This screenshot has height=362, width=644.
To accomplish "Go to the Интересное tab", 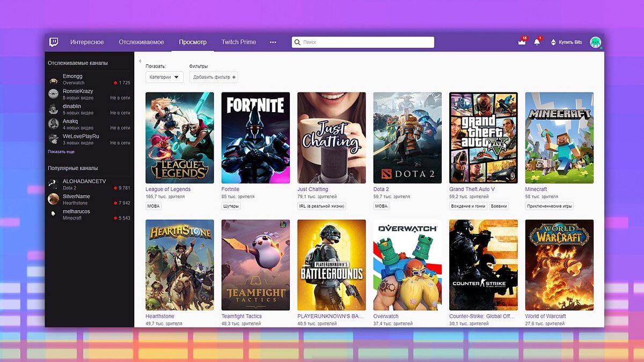I will coord(87,42).
